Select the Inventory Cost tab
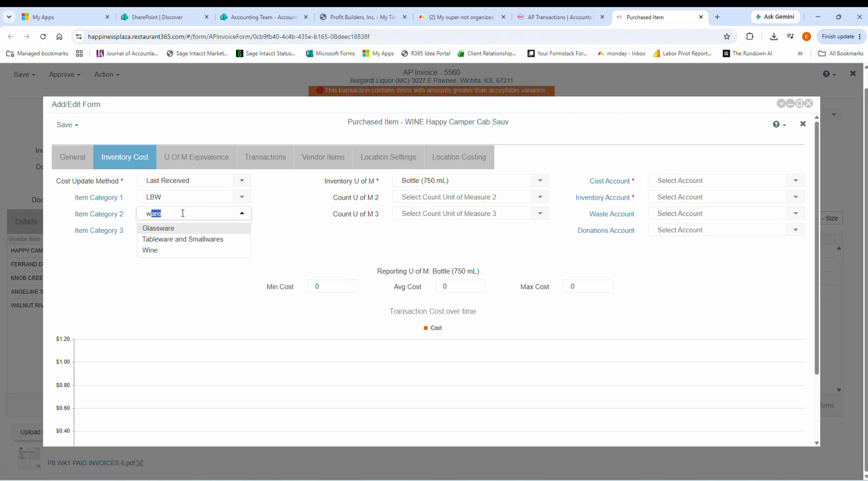 pos(125,157)
